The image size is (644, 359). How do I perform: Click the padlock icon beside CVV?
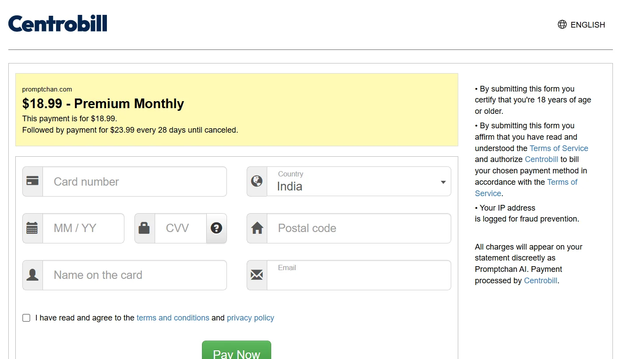144,228
